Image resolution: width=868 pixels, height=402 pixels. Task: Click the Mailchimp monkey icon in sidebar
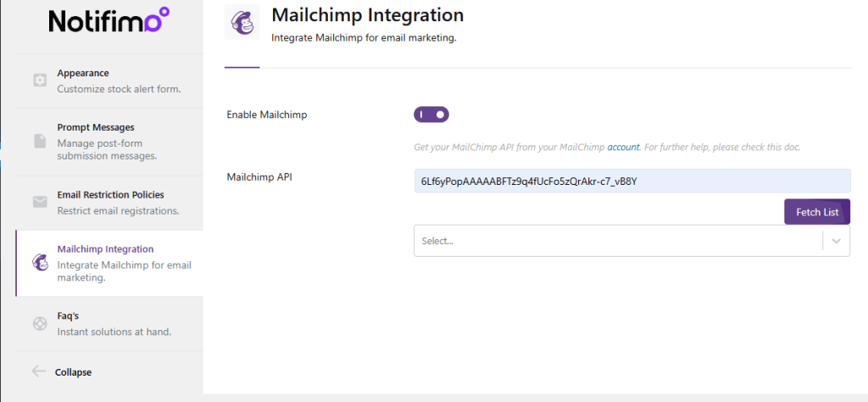pyautogui.click(x=40, y=263)
